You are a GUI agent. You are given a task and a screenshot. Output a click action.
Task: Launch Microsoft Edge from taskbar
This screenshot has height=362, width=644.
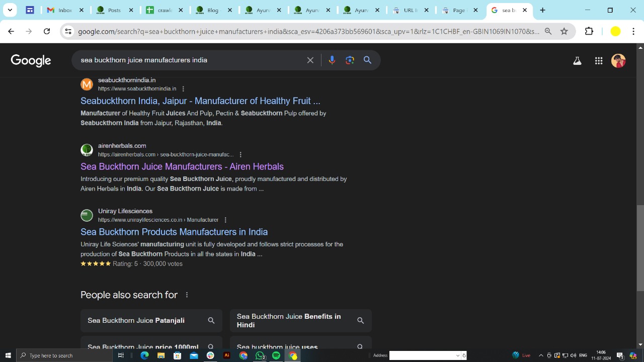[x=144, y=355]
